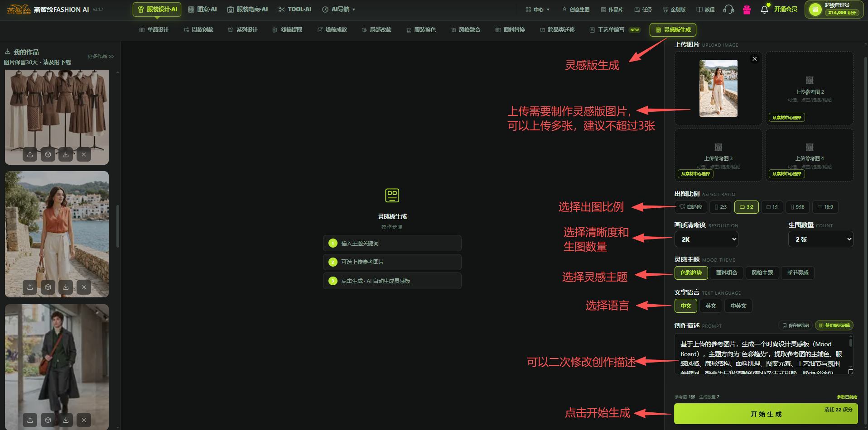Click cube icon on seaside woman artwork
Screen dimensions: 868x430
point(48,287)
